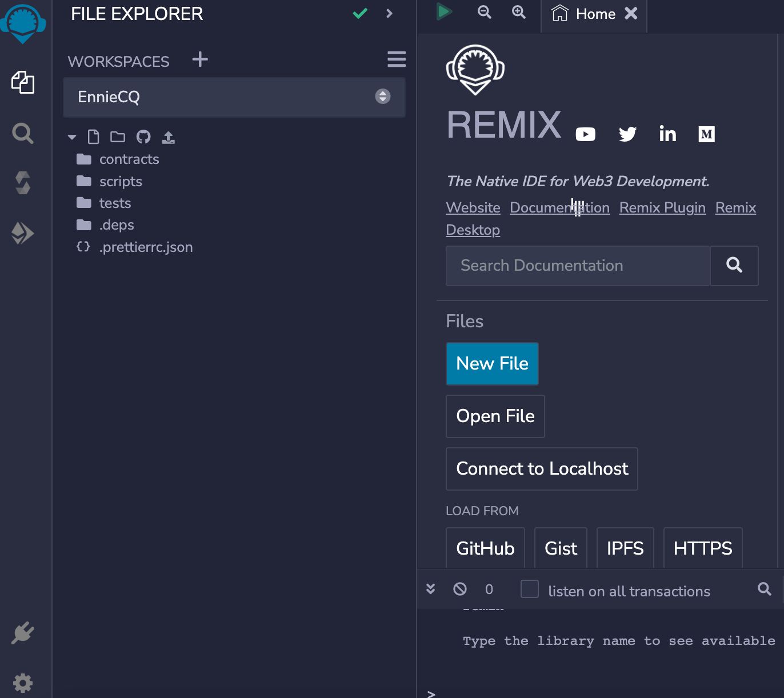Screen dimensions: 784x698
Task: Open the Settings gear icon
Action: point(23,683)
